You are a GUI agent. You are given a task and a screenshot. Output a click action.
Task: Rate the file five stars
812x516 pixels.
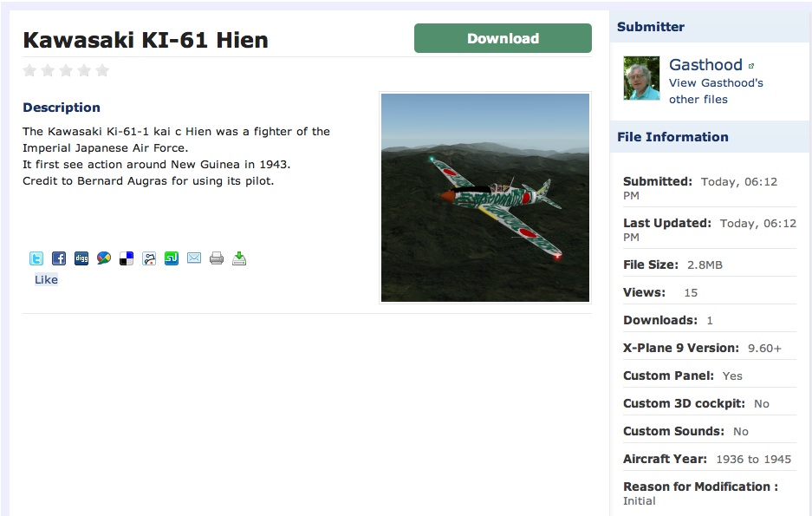tap(102, 70)
